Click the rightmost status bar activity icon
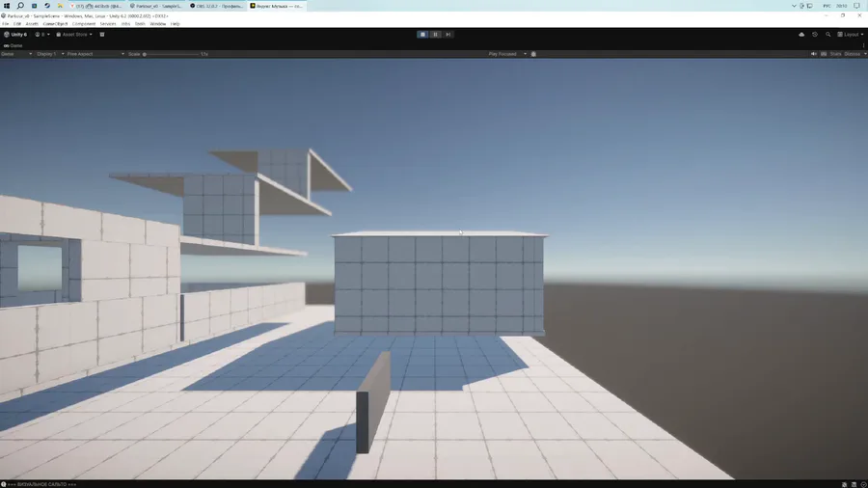 click(x=863, y=484)
